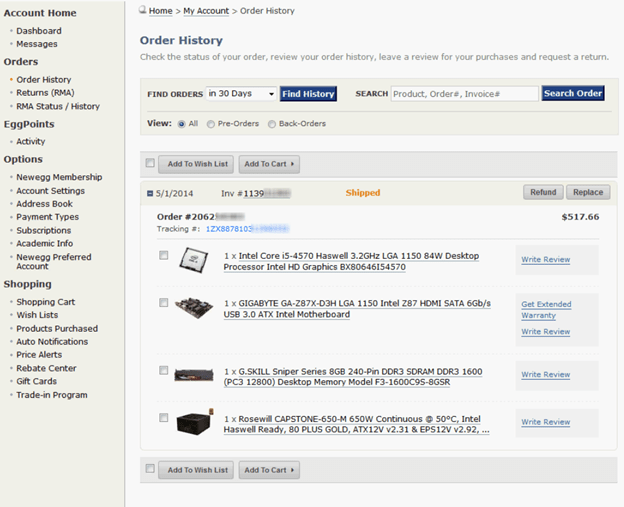Open Academic Info in the sidebar
The width and height of the screenshot is (624, 507).
pyautogui.click(x=45, y=244)
